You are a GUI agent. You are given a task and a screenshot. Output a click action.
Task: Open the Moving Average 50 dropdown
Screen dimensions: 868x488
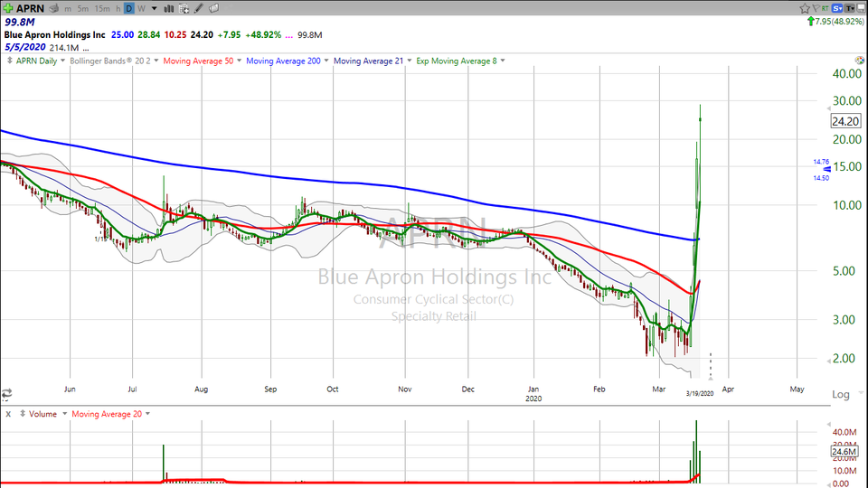[239, 61]
